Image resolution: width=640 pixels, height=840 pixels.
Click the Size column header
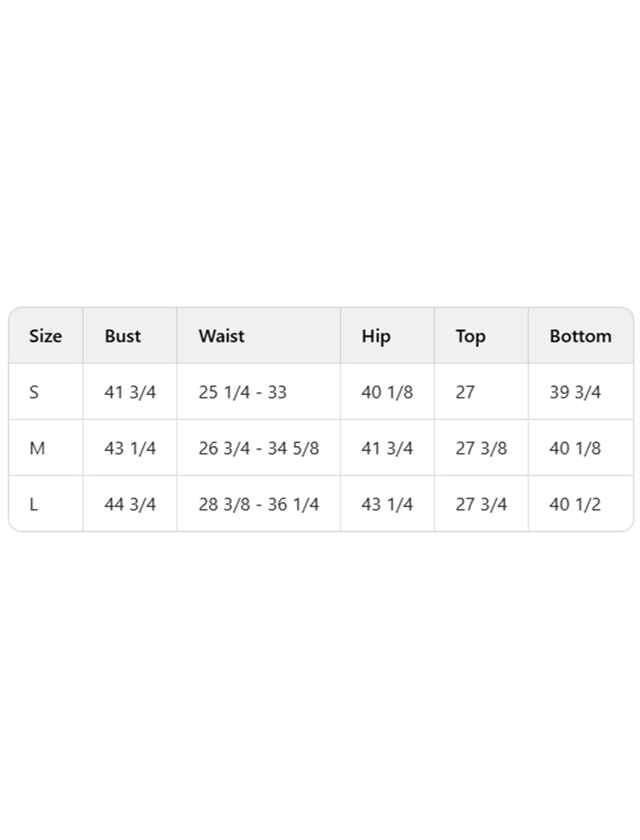pos(45,336)
